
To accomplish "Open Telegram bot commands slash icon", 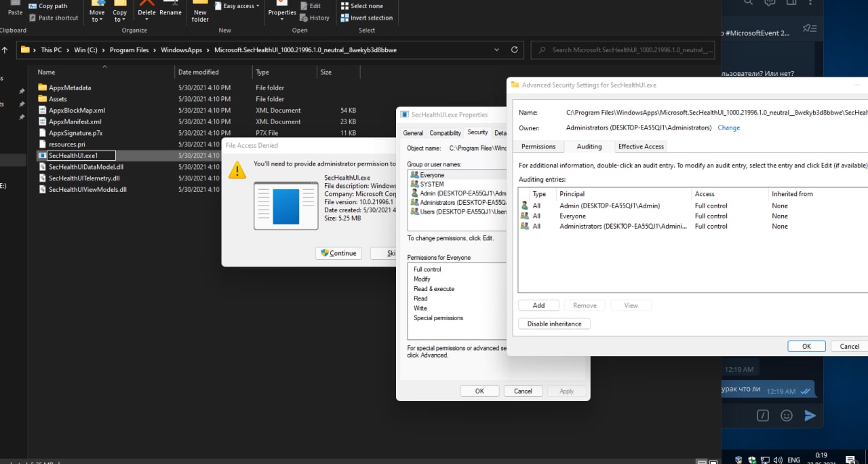I will (763, 415).
